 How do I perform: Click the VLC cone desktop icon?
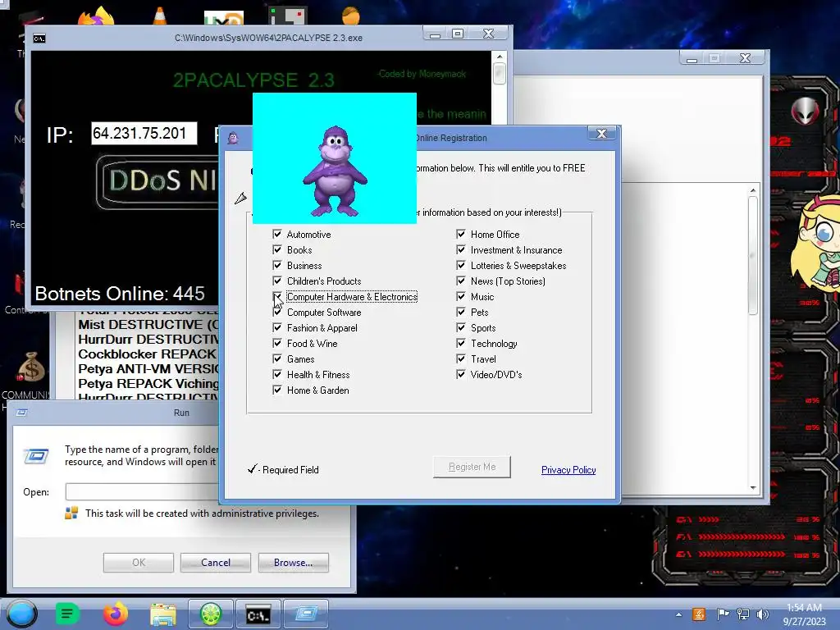[160, 16]
